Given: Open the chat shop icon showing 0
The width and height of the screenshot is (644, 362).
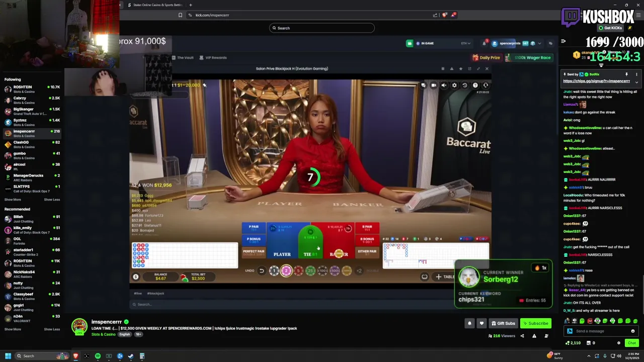Looking at the screenshot, I should coord(591,343).
